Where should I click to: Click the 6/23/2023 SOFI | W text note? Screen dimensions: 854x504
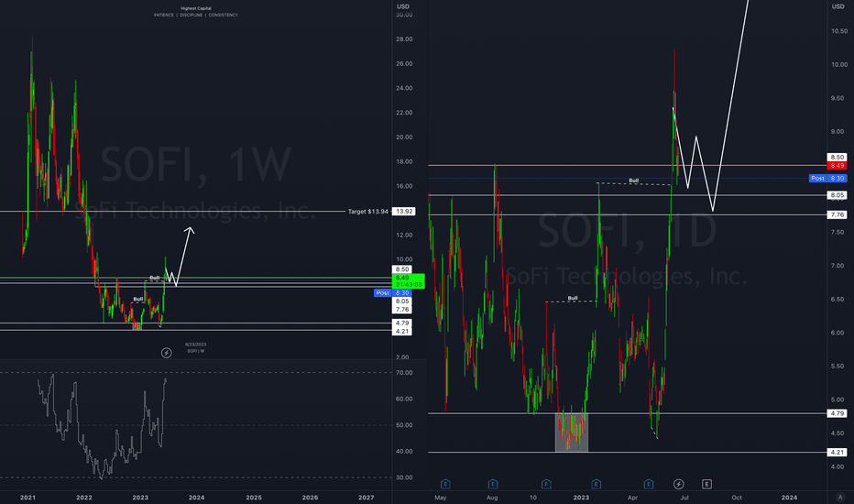pos(195,347)
